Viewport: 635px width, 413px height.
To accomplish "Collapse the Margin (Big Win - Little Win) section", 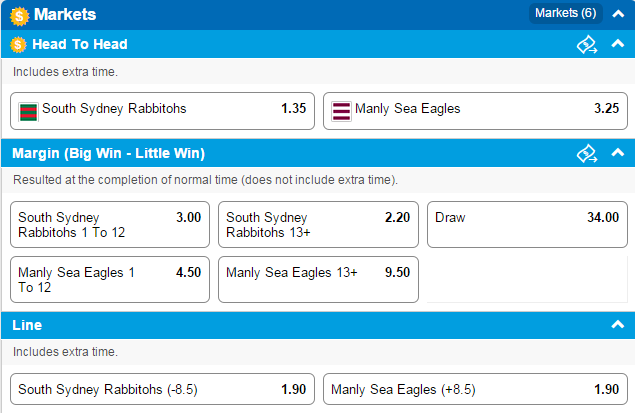I will coord(618,152).
